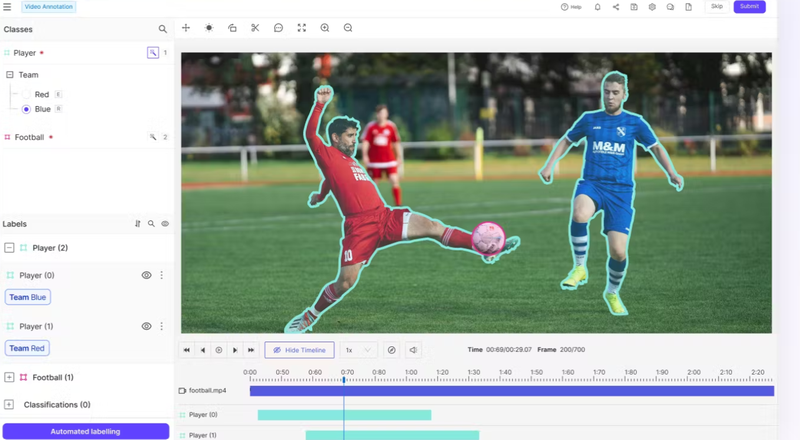This screenshot has height=440, width=800.
Task: Select the Red team radio button
Action: pyautogui.click(x=26, y=95)
